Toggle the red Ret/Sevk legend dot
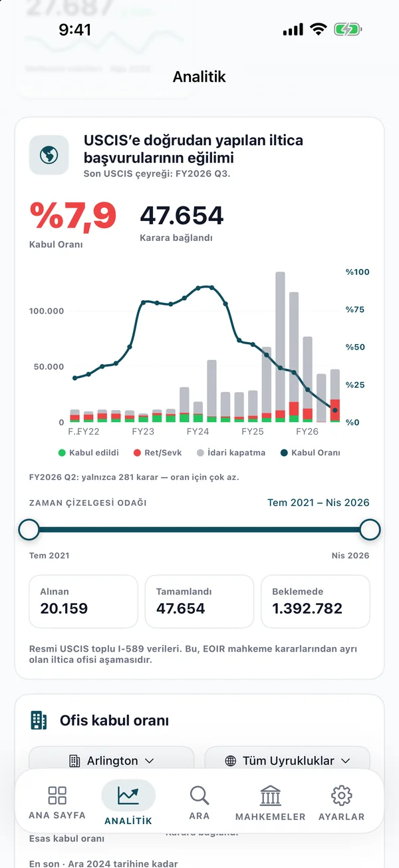 pyautogui.click(x=137, y=453)
